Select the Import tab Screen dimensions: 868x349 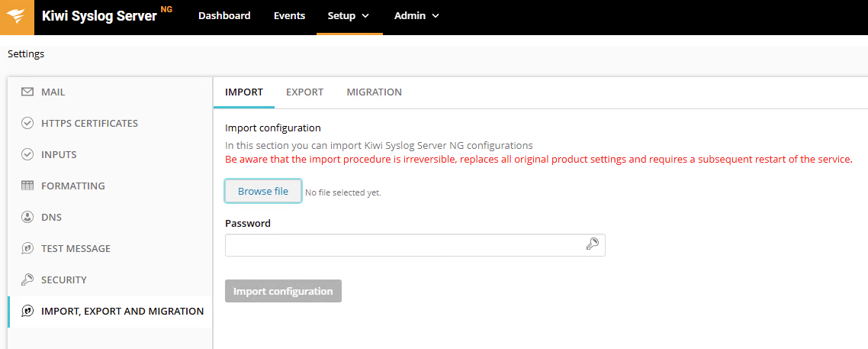click(244, 92)
